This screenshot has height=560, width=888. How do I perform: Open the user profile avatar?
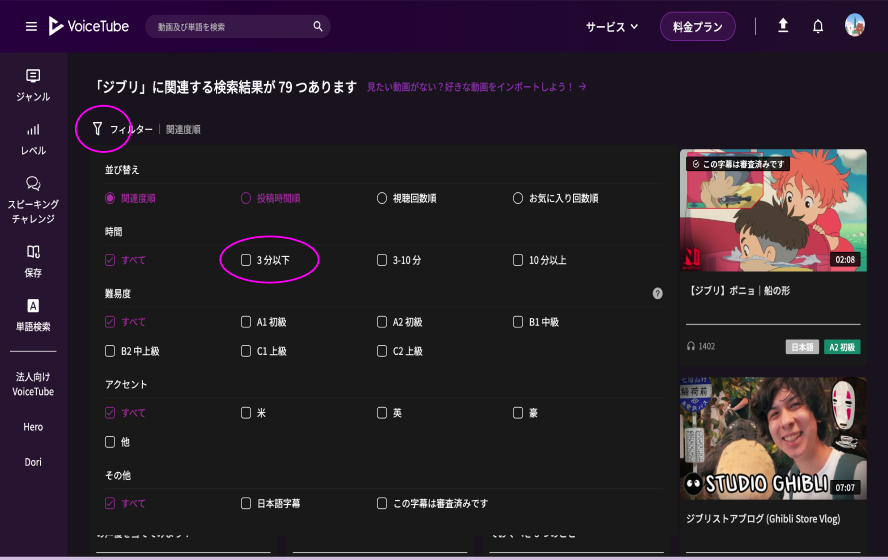tap(855, 25)
